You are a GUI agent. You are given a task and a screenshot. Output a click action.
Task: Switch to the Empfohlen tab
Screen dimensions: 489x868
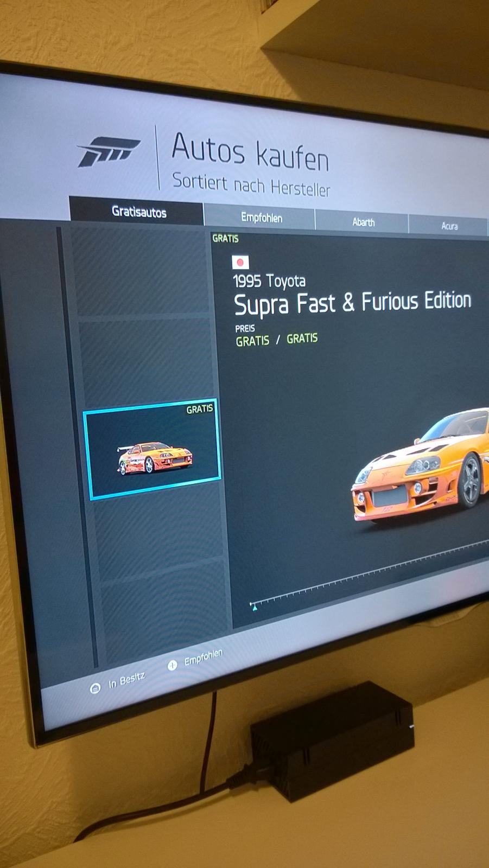(x=261, y=218)
